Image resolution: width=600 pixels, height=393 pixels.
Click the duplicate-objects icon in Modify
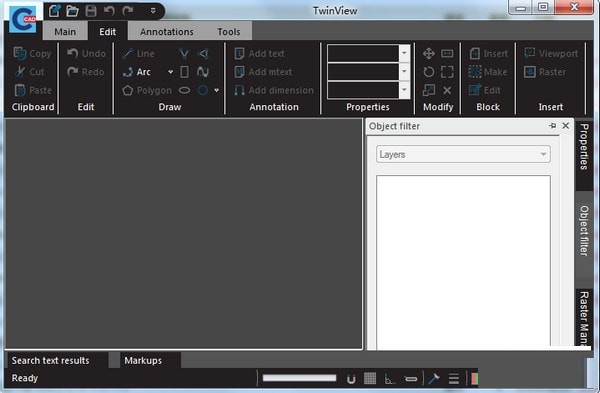pos(429,90)
